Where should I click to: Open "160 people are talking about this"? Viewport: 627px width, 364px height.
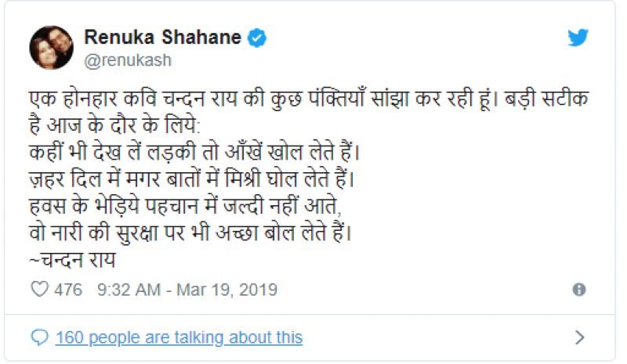tap(179, 337)
